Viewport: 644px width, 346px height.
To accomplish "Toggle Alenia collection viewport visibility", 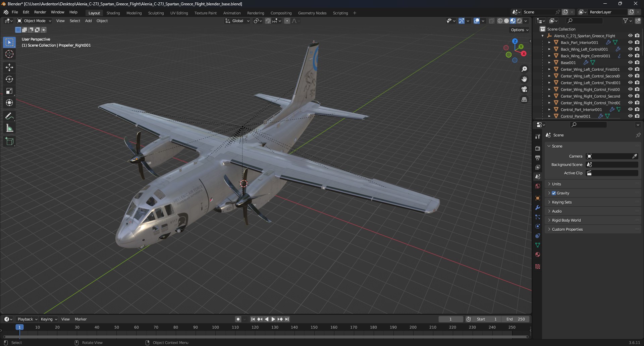I will pos(630,36).
